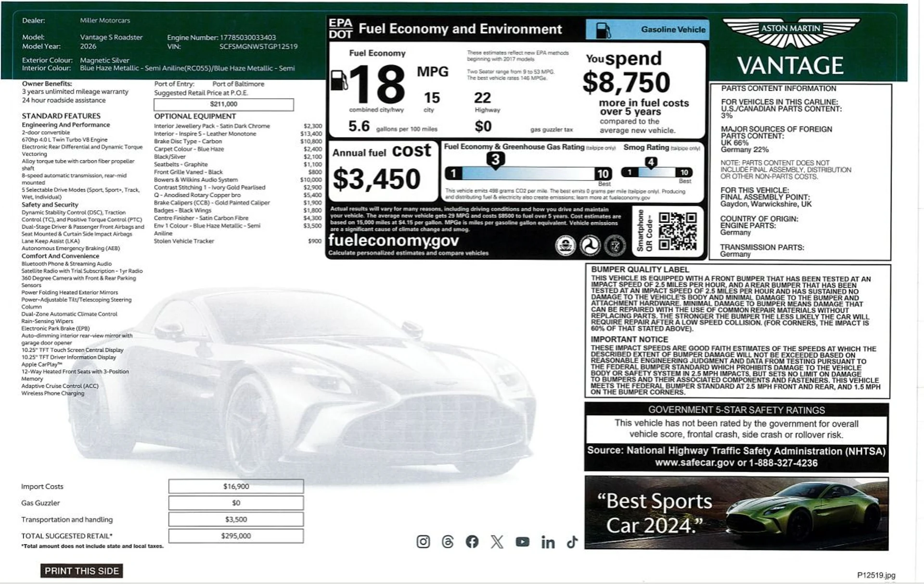Click the EPA flower seal icon
The image size is (924, 584).
click(565, 246)
